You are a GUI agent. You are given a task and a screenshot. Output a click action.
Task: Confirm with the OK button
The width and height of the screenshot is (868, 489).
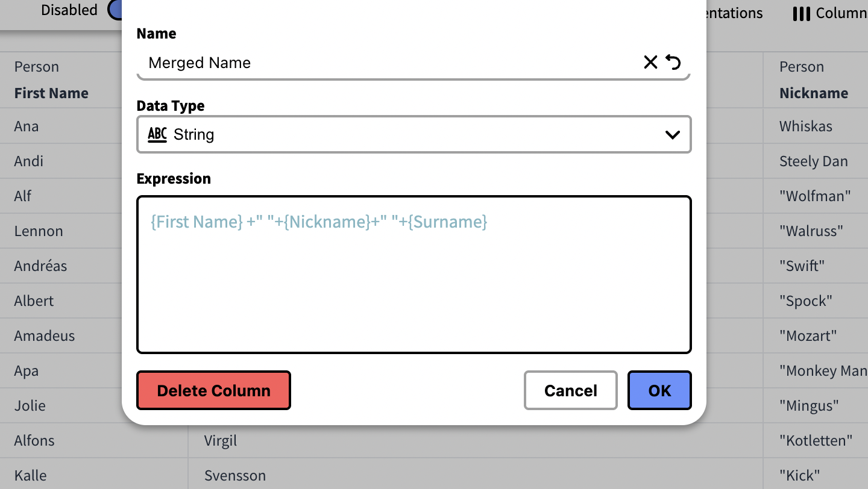point(659,391)
